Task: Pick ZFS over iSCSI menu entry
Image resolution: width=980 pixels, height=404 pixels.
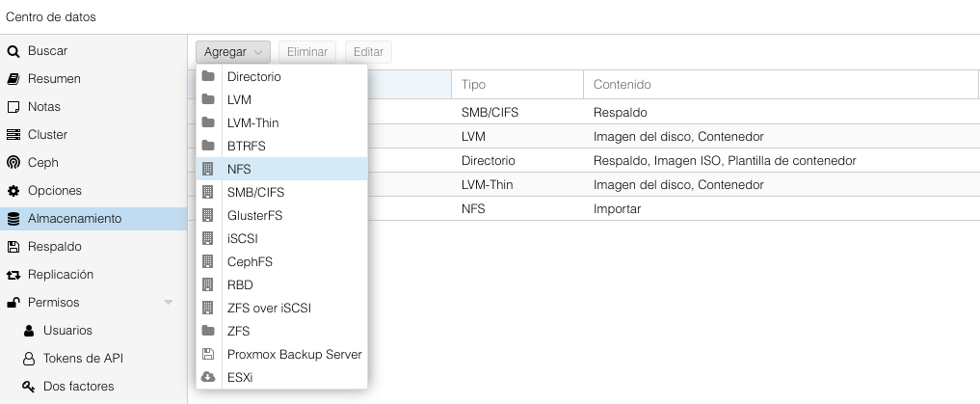Action: [269, 308]
